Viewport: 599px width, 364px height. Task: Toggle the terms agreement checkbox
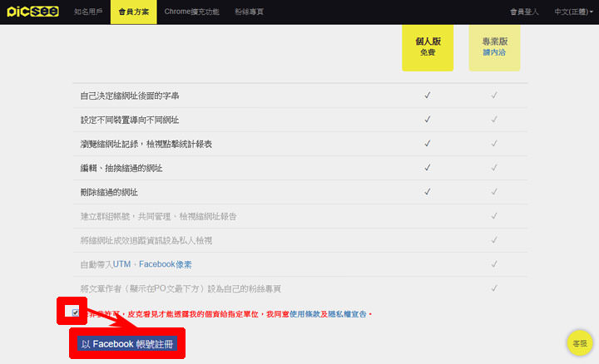pos(76,312)
